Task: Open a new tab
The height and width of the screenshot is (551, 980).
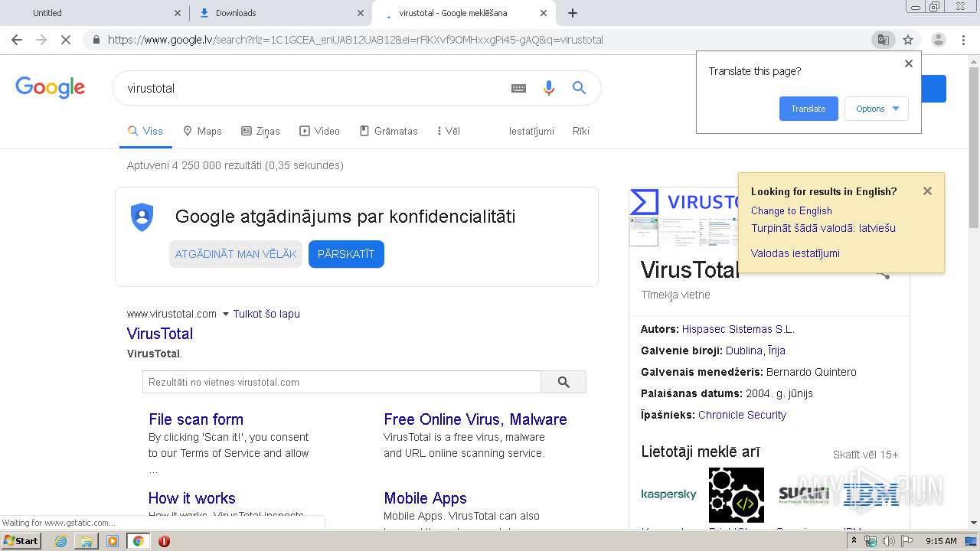Action: (573, 13)
